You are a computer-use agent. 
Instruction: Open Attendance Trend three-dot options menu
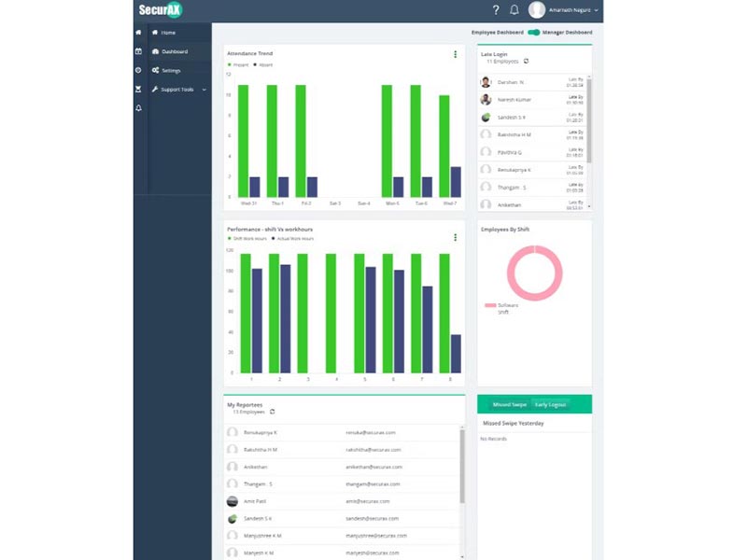[x=456, y=54]
